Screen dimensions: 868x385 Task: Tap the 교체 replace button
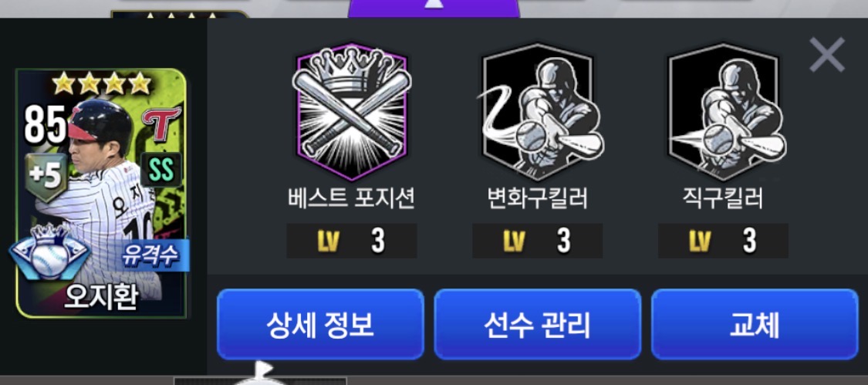click(755, 324)
